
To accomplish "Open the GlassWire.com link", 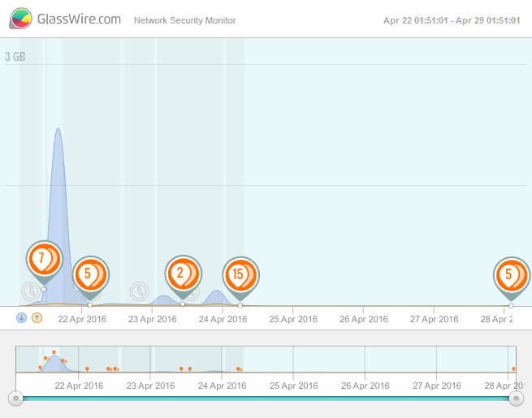I will 79,19.
